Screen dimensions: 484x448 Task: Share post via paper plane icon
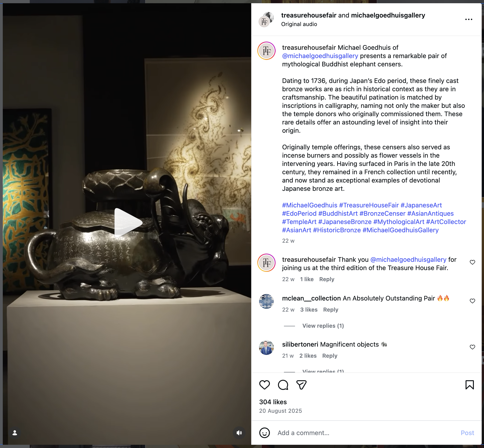(301, 385)
